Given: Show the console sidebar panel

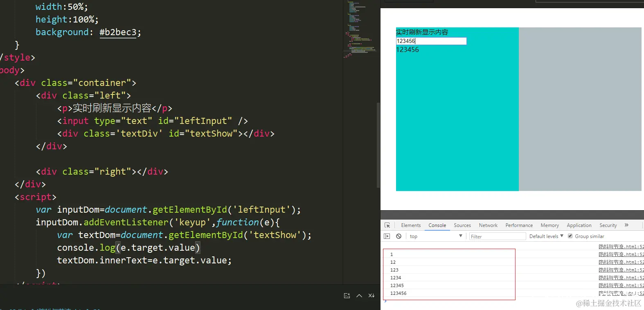Looking at the screenshot, I should 387,236.
